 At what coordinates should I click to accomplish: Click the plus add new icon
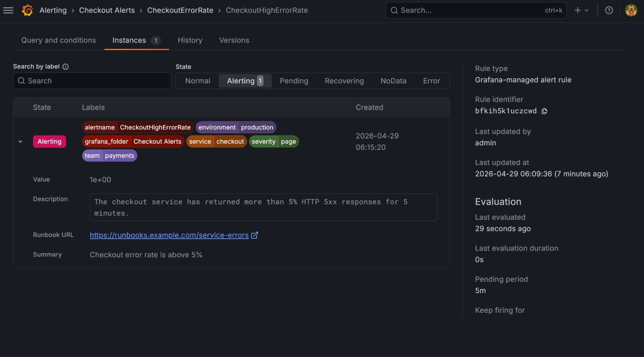[577, 11]
